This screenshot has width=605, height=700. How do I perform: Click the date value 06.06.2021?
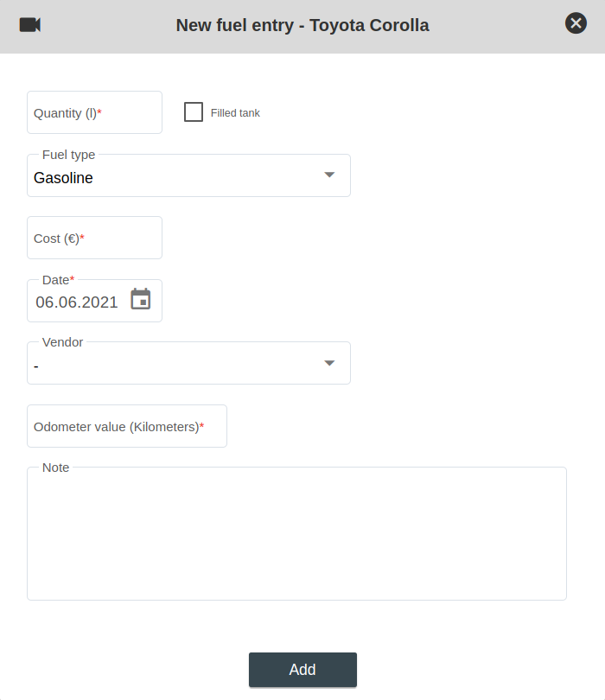click(x=77, y=302)
